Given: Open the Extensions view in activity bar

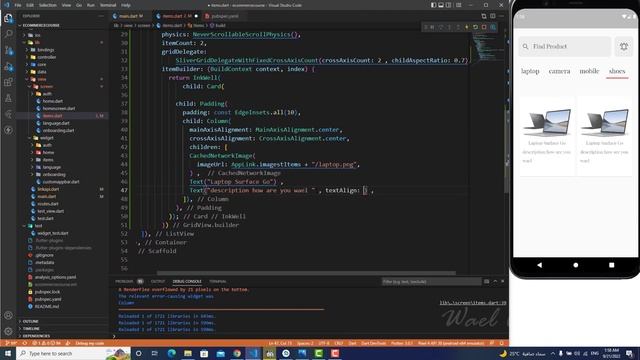Looking at the screenshot, I should 8,82.
